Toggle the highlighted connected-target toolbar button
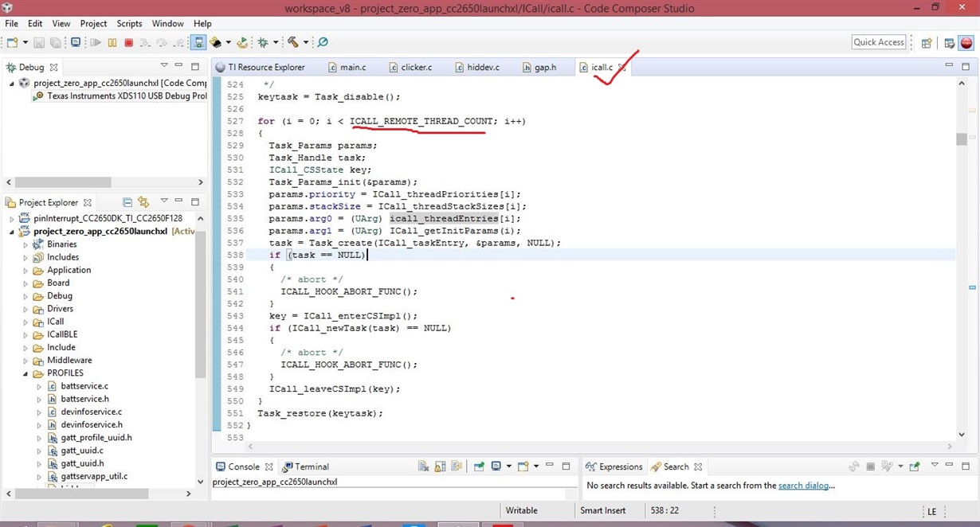 [198, 42]
